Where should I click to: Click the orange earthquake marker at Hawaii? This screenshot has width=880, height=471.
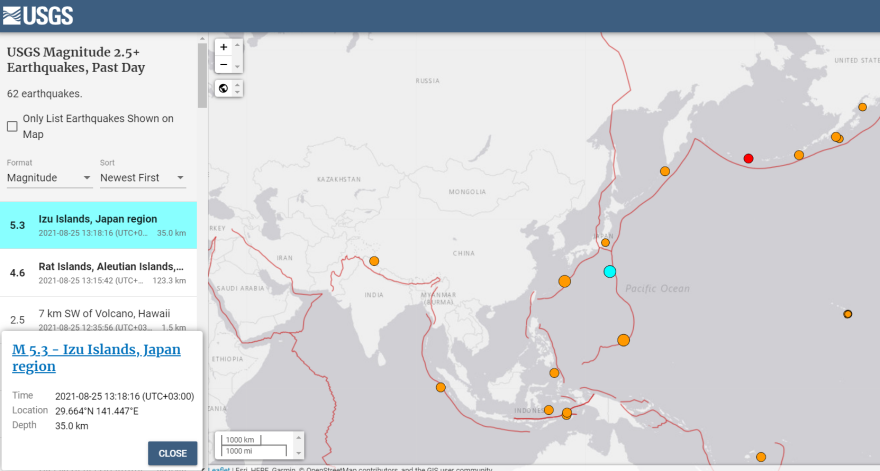click(847, 314)
